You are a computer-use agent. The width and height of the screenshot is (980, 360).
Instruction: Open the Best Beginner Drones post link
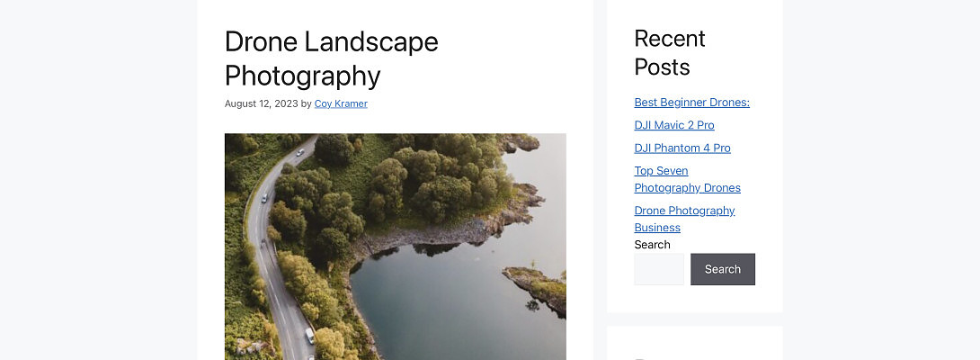pyautogui.click(x=691, y=103)
